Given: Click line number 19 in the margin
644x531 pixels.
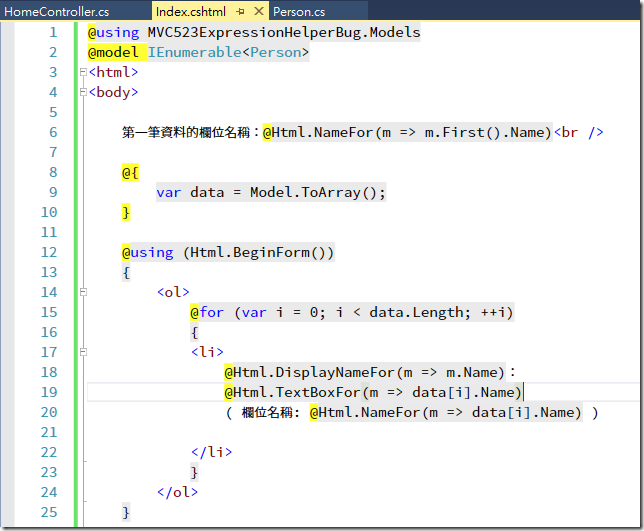Looking at the screenshot, I should click(49, 392).
